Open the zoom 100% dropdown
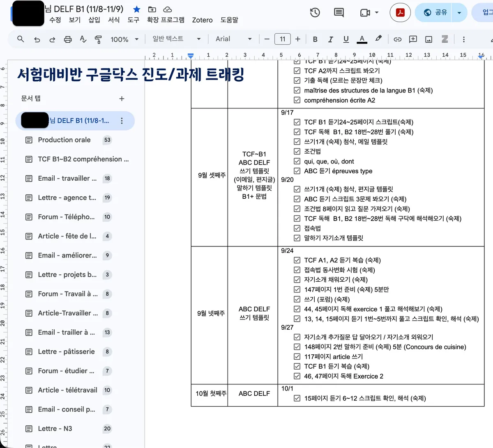The image size is (493, 448). tap(124, 39)
